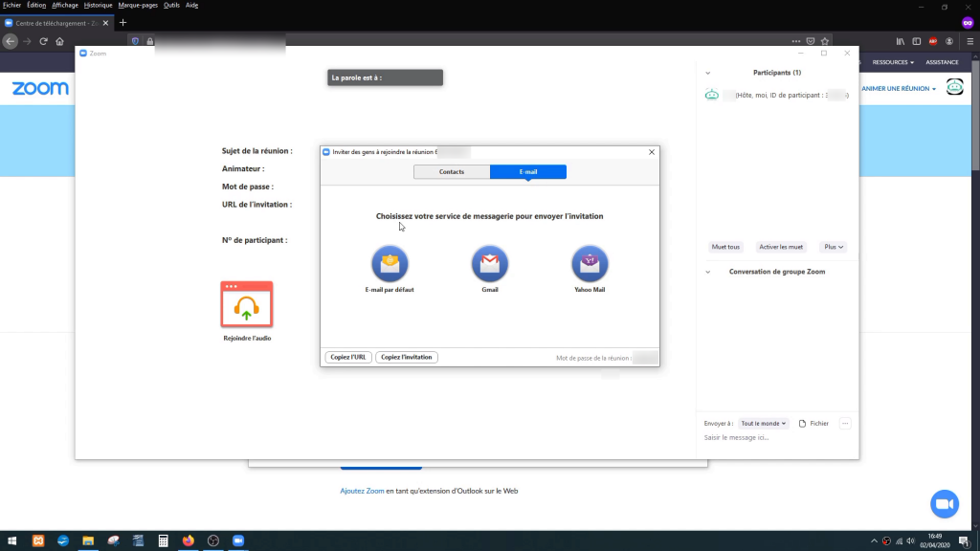Close the Centre de téléchargement tab
The width and height of the screenshot is (980, 551).
click(105, 23)
